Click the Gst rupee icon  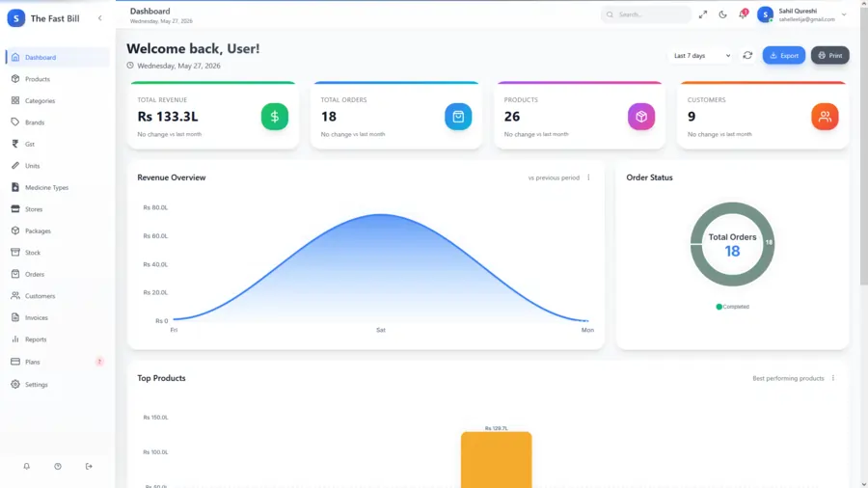tap(14, 144)
